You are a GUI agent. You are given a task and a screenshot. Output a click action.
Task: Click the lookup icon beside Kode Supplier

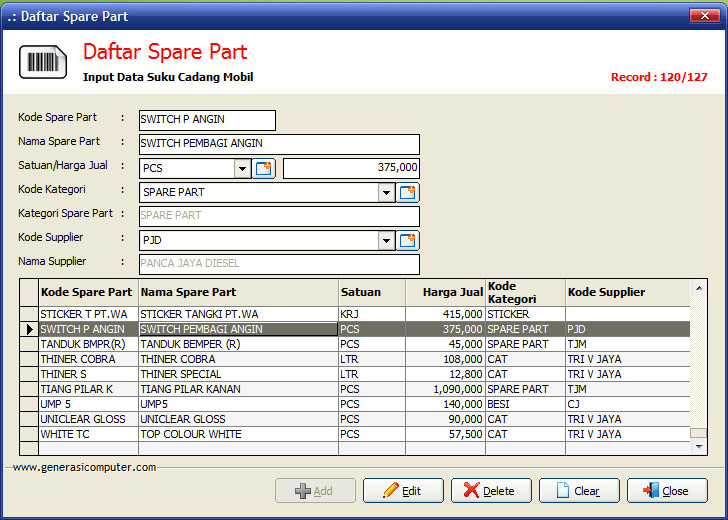(408, 240)
